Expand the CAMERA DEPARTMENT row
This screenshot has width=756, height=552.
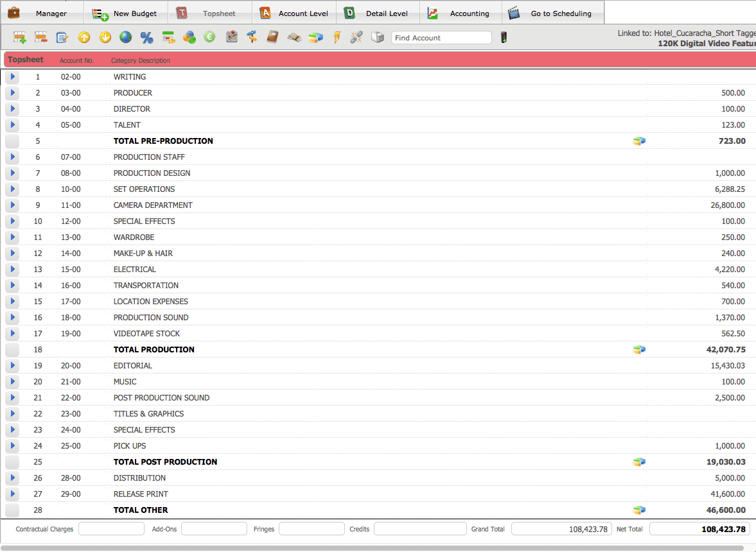13,205
